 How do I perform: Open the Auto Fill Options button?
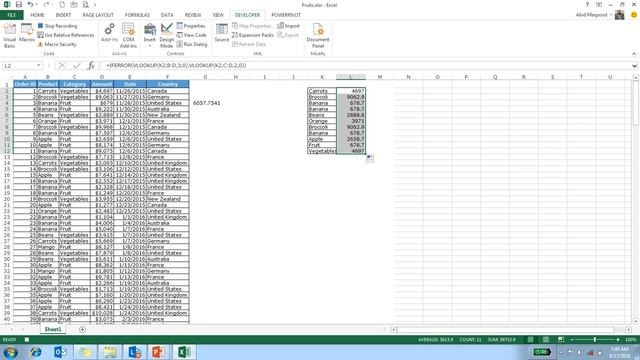[370, 159]
